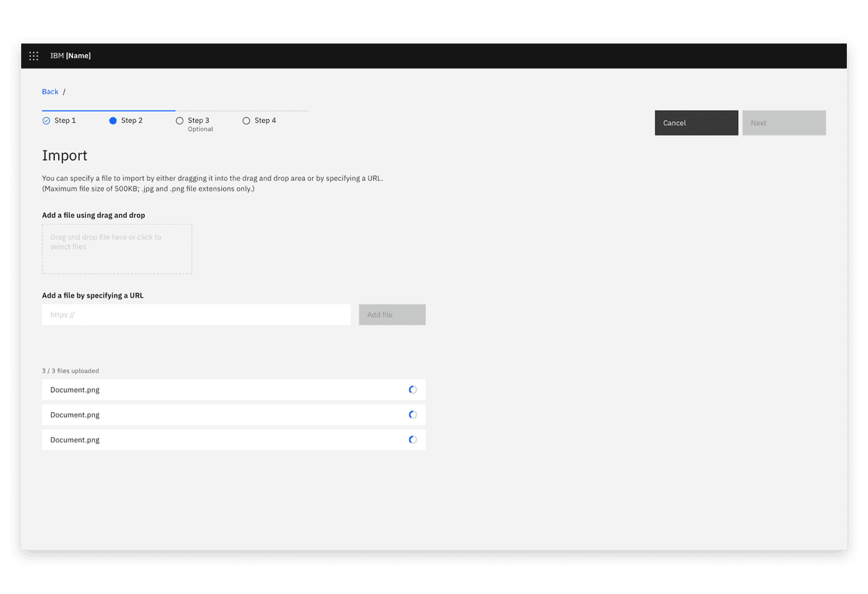Switch to the Step 4 label

pos(264,120)
